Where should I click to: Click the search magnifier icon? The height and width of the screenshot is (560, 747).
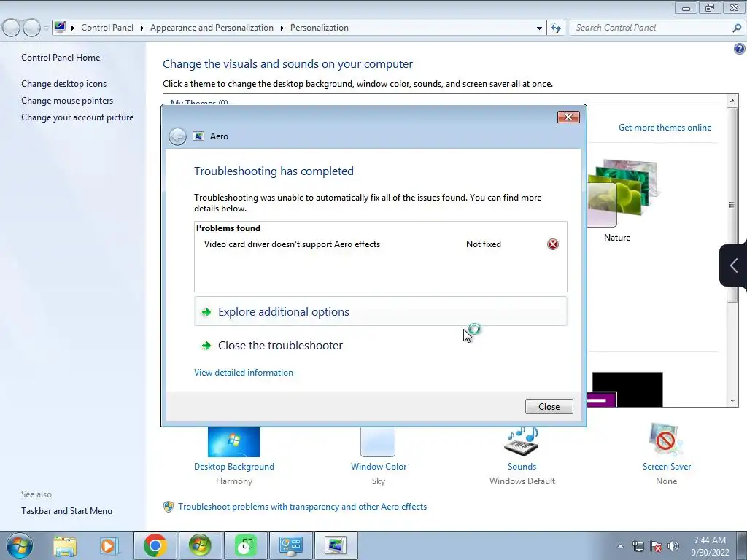pos(737,28)
